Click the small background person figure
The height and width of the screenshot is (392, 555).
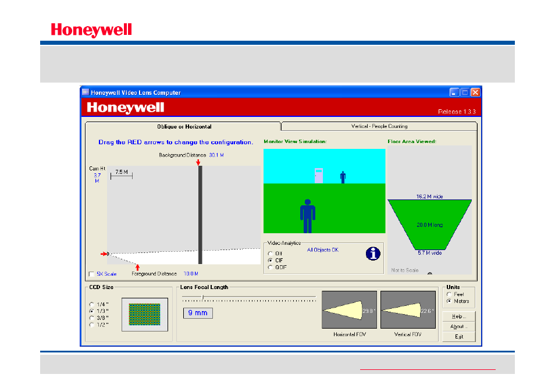[343, 177]
